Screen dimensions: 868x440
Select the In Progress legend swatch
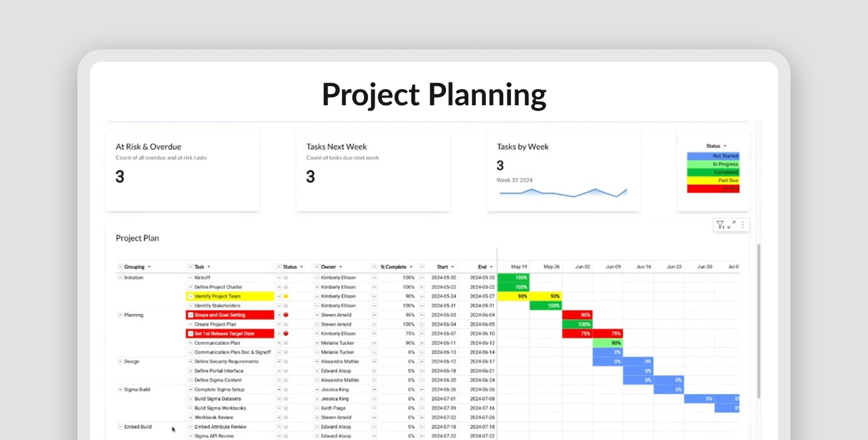click(713, 164)
